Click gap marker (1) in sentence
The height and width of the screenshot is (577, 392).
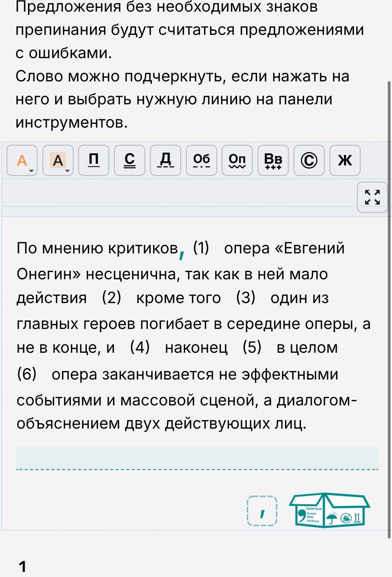tap(201, 248)
